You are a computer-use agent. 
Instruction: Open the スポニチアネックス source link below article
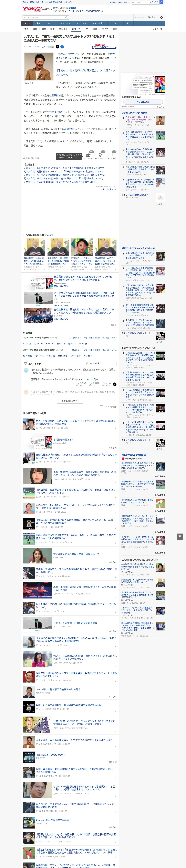click(x=108, y=189)
